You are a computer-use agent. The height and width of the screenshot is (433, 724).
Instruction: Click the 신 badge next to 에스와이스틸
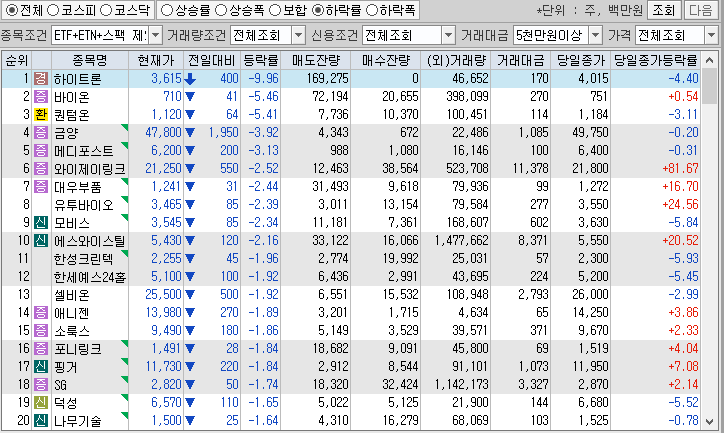coord(41,241)
